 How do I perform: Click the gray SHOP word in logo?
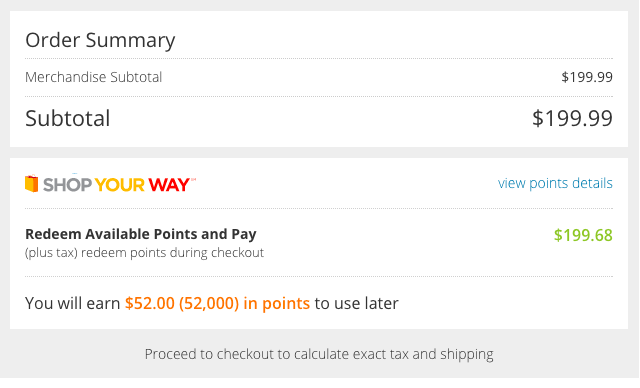tap(68, 185)
